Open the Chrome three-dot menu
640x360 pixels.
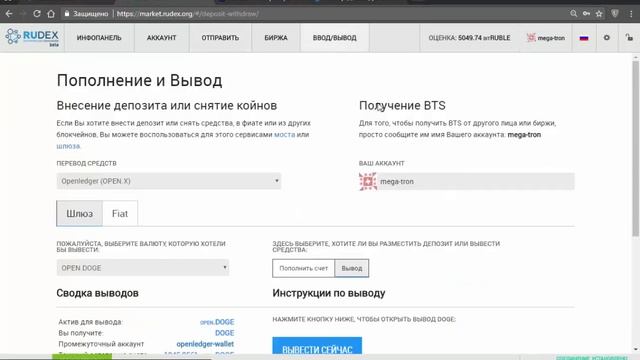click(x=631, y=13)
